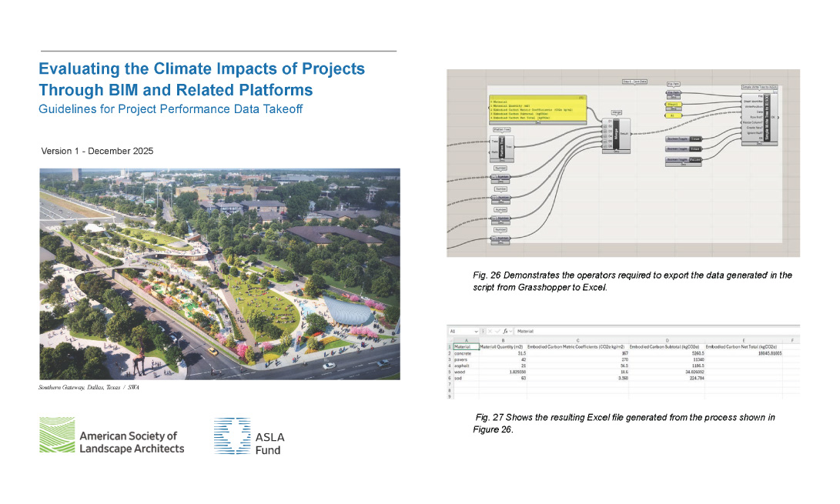Click the Southern Gateway aerial rendering image
Screen dimensions: 840x504
(219, 273)
